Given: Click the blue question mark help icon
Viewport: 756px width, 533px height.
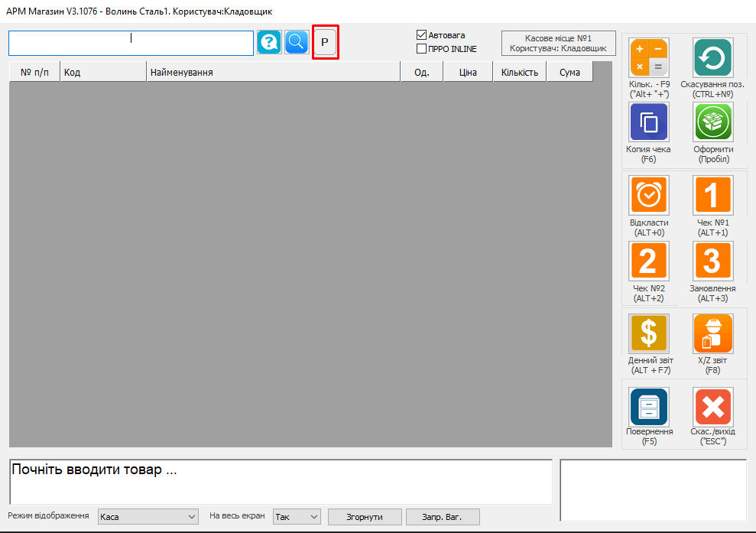Looking at the screenshot, I should (269, 42).
